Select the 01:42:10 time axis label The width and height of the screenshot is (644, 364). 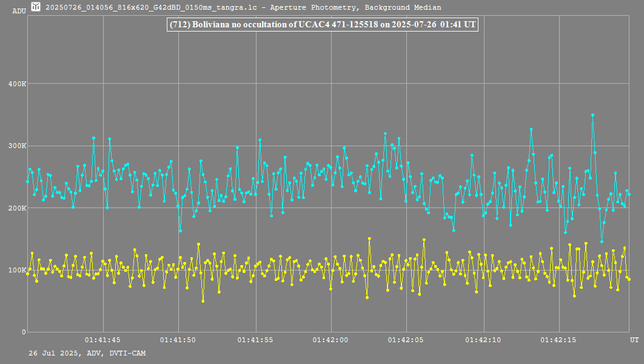pos(483,340)
